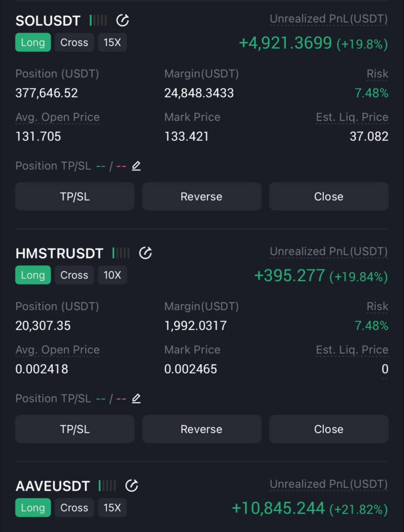Tap the share icon beside SOLUSDT
The image size is (404, 532).
tap(122, 20)
